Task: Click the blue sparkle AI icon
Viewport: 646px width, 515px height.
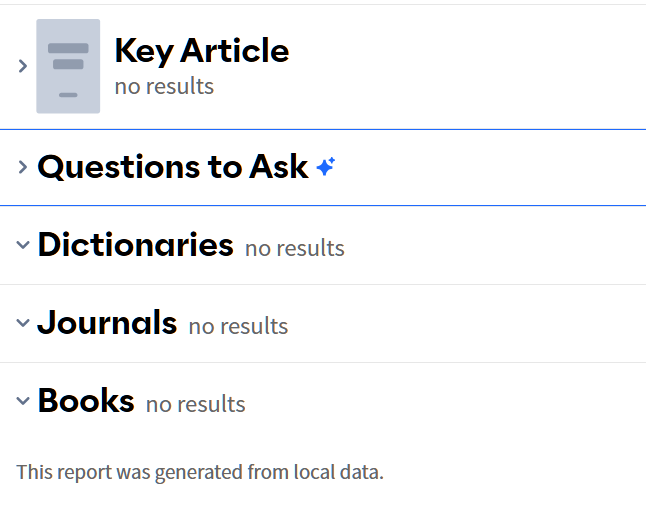Action: click(x=325, y=167)
